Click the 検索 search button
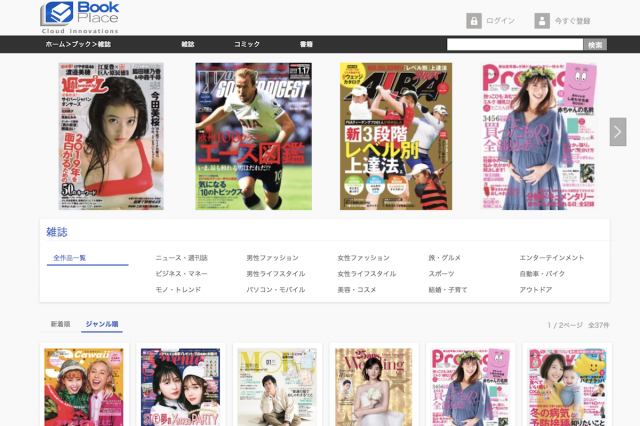This screenshot has height=426, width=640. [x=595, y=44]
